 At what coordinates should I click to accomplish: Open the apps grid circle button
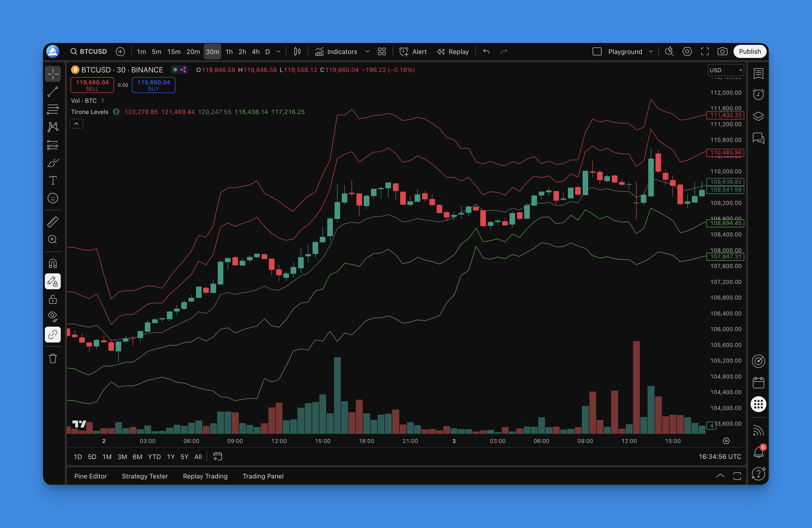point(758,404)
